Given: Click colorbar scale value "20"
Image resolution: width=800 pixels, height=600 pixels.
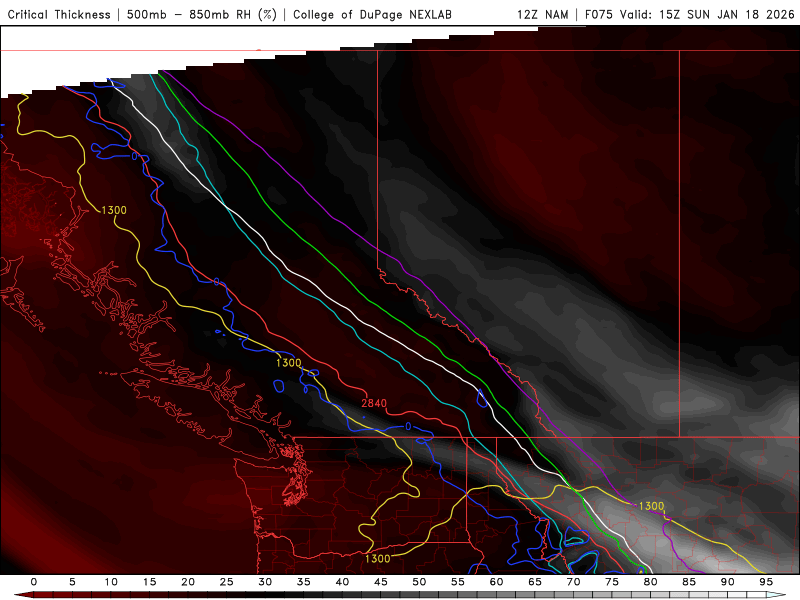Looking at the screenshot, I should 188,582.
